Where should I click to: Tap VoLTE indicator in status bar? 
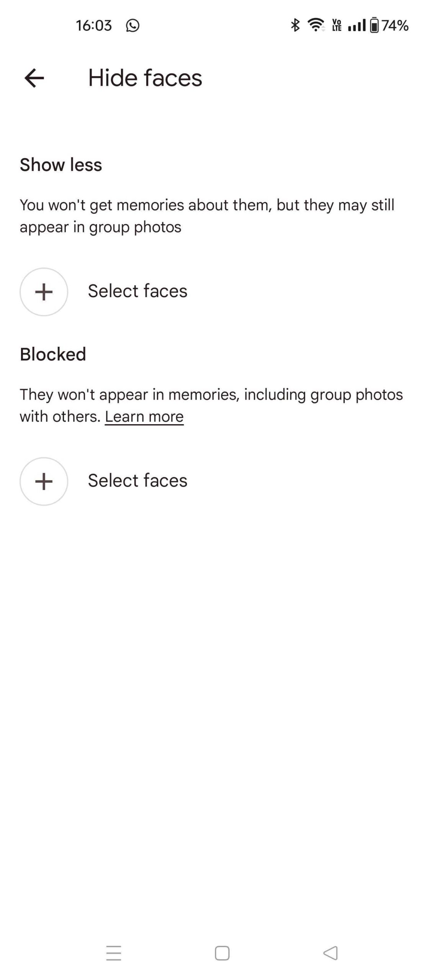[337, 25]
